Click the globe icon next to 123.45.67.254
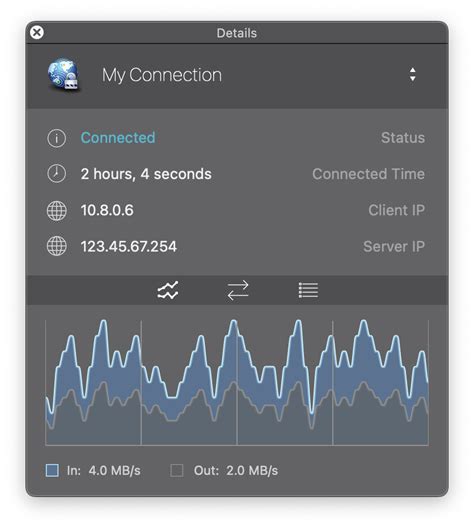The image size is (474, 527). [56, 246]
